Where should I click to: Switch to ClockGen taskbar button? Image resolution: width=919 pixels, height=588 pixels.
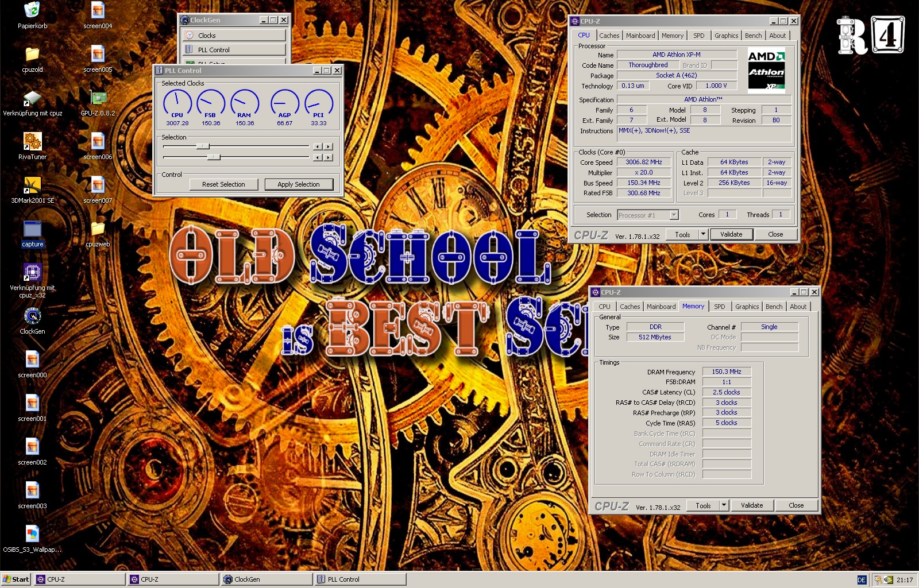pyautogui.click(x=267, y=579)
